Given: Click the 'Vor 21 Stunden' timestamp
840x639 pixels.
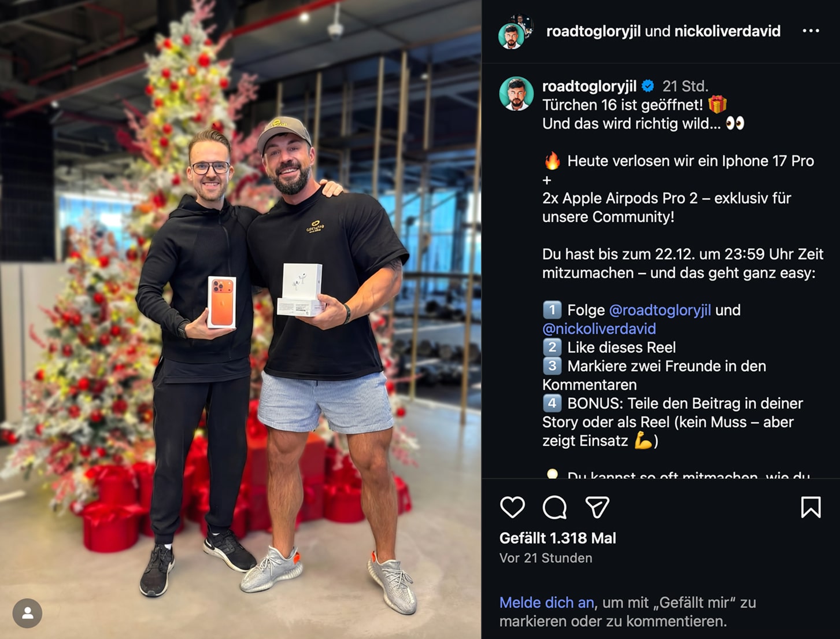Looking at the screenshot, I should (x=546, y=558).
